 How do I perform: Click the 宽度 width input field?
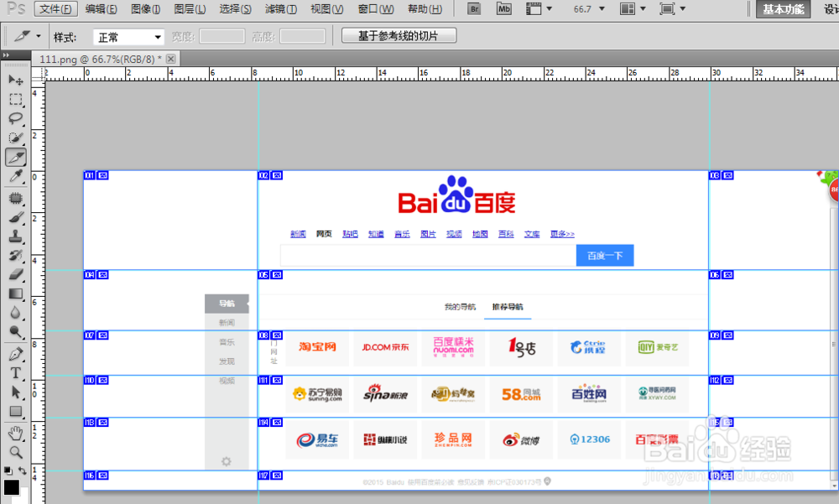tap(221, 36)
